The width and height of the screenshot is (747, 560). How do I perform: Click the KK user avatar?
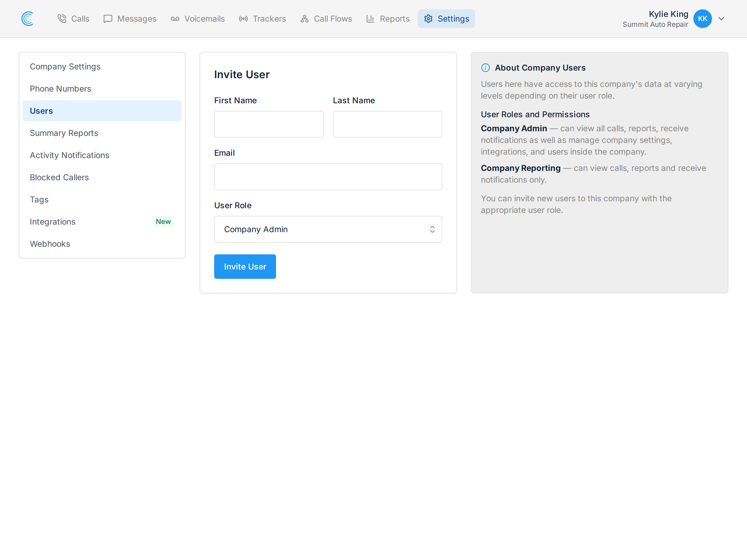point(702,19)
